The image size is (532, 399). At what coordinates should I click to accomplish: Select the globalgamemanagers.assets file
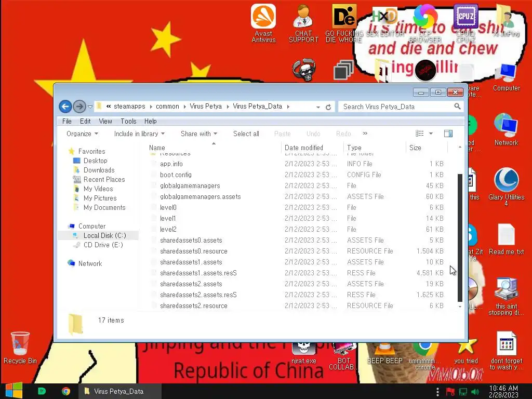pyautogui.click(x=200, y=196)
